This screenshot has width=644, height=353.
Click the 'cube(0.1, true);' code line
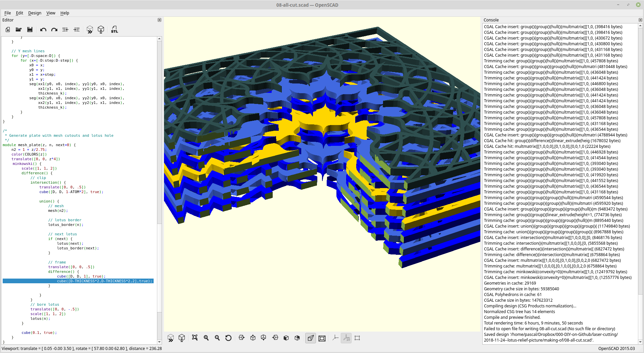[x=39, y=333]
